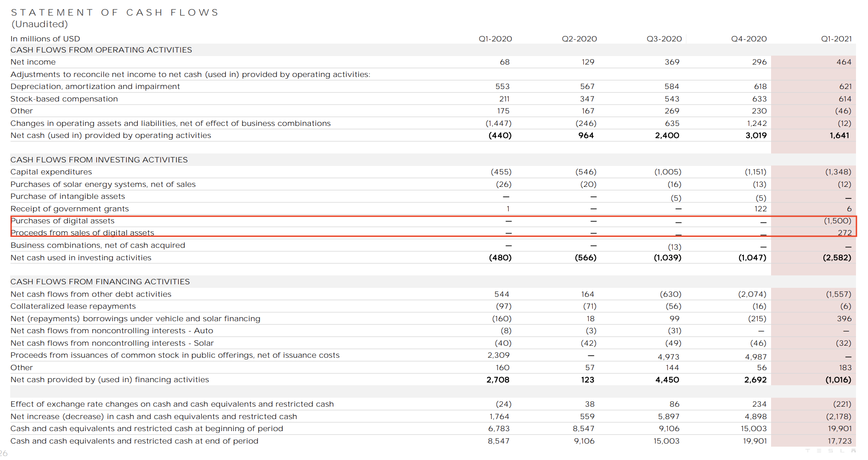Click common stock proceeds value 2,309

[x=498, y=355]
